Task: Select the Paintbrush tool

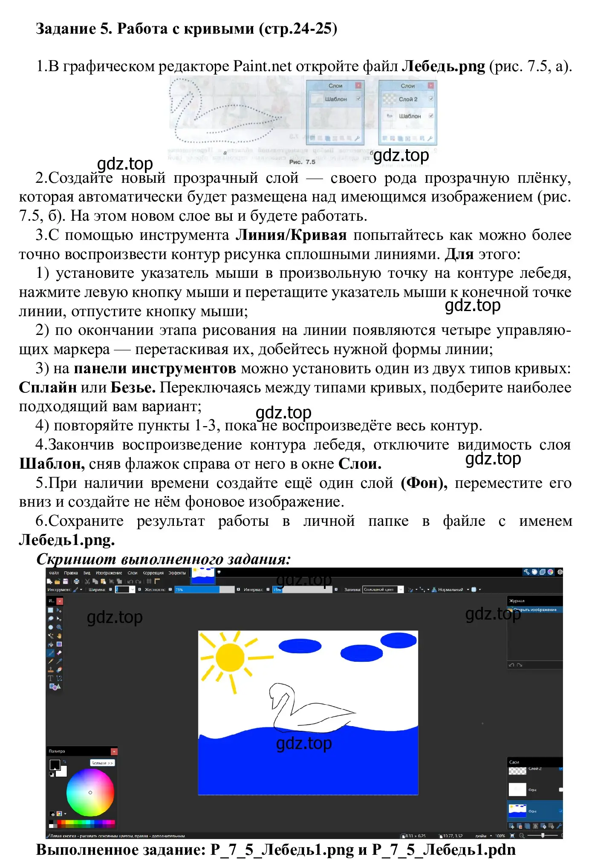Action: click(x=51, y=653)
